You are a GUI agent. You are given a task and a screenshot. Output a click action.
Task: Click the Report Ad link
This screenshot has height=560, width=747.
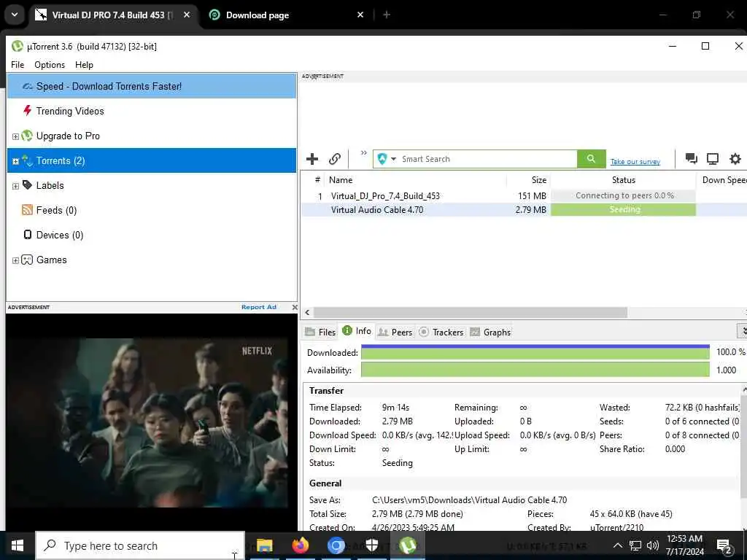coord(259,307)
